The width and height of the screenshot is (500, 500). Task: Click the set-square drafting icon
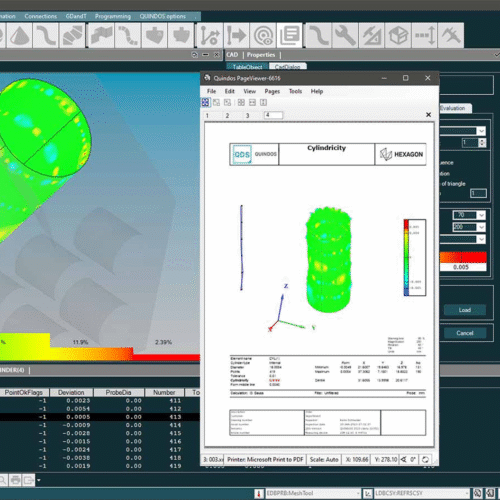(371, 35)
